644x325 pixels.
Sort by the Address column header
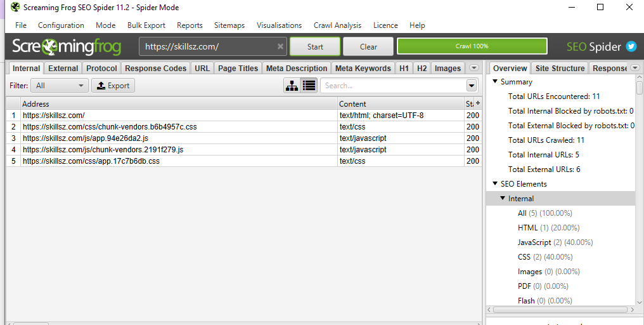coord(179,103)
